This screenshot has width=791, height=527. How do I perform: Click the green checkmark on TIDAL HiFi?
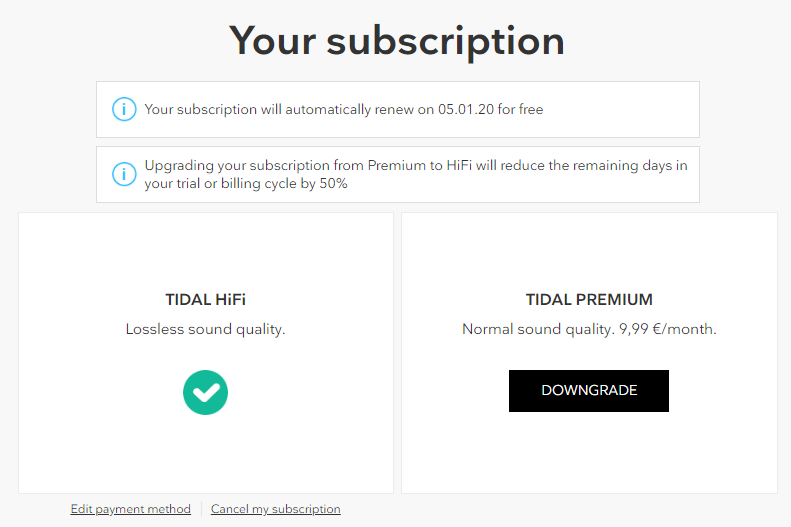pyautogui.click(x=205, y=392)
